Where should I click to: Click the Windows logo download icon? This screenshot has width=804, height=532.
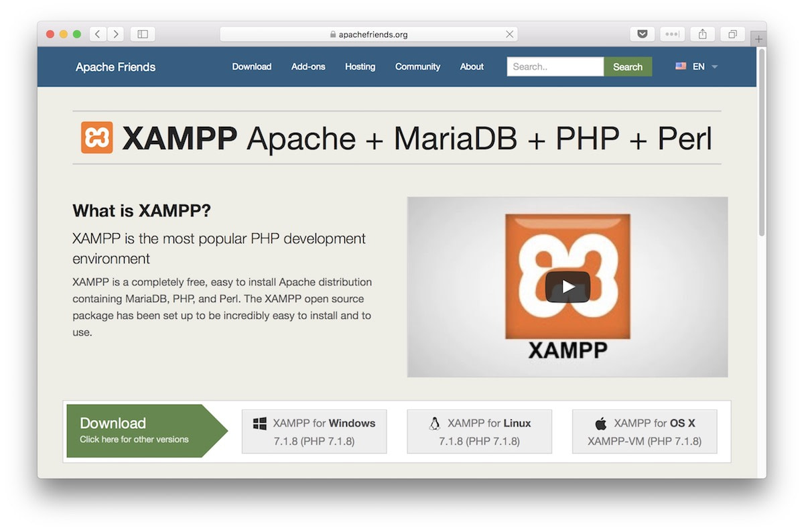point(260,423)
